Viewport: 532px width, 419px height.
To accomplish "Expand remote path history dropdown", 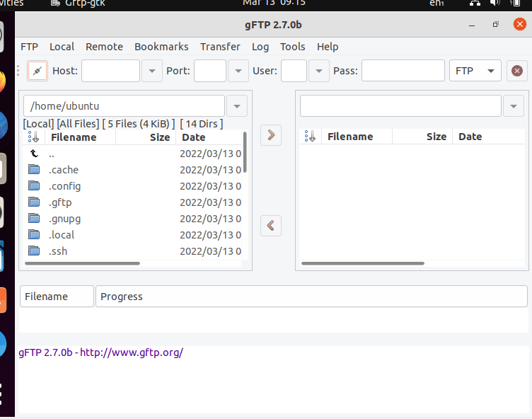I will [514, 106].
